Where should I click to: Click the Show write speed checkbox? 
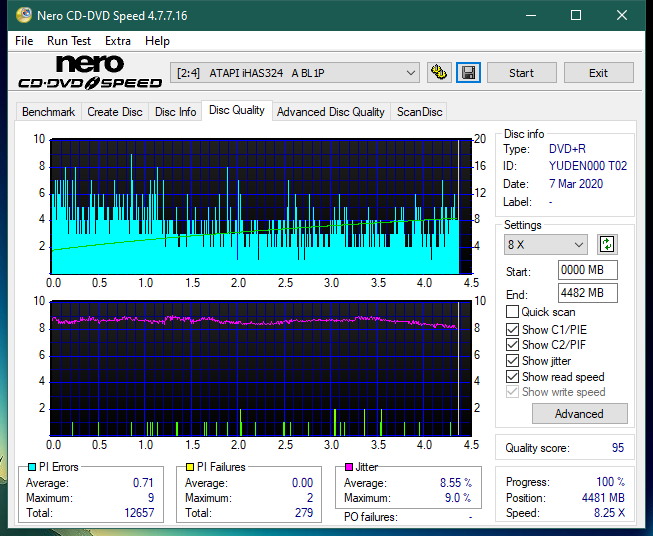click(512, 392)
